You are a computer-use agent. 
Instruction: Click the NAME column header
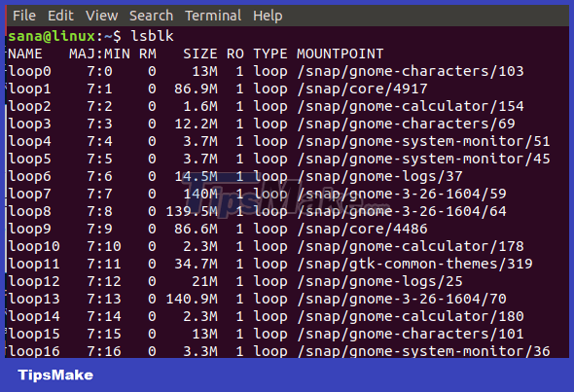(25, 53)
